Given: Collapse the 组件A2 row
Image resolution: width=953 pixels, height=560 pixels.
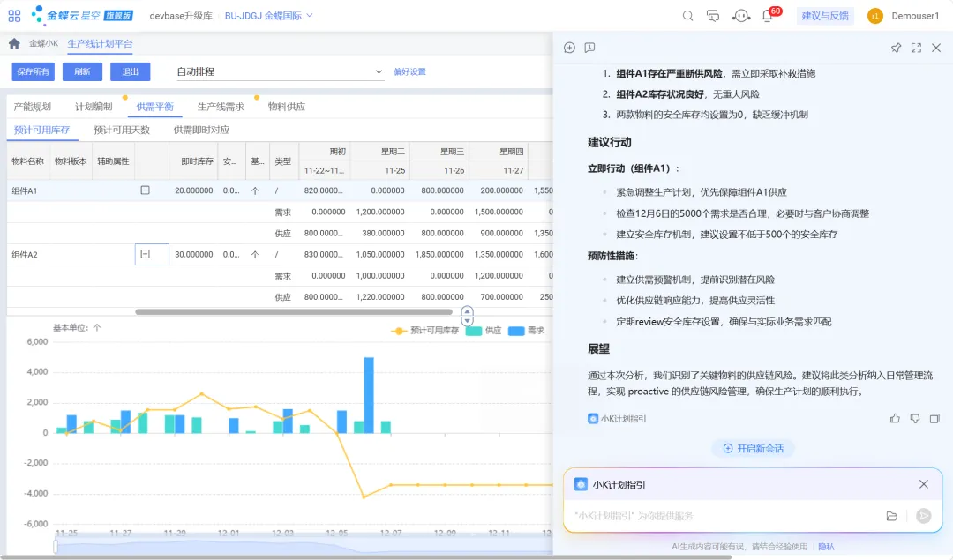Looking at the screenshot, I should 146,254.
